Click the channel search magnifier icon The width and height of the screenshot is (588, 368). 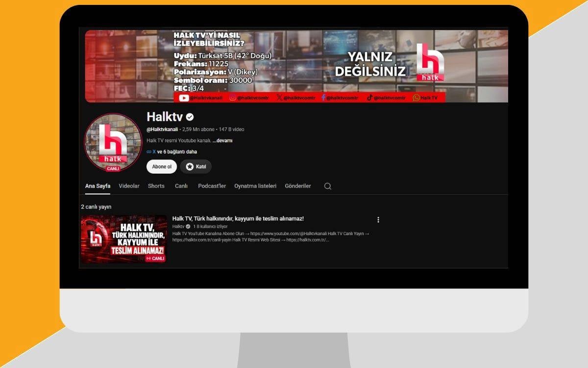[328, 186]
